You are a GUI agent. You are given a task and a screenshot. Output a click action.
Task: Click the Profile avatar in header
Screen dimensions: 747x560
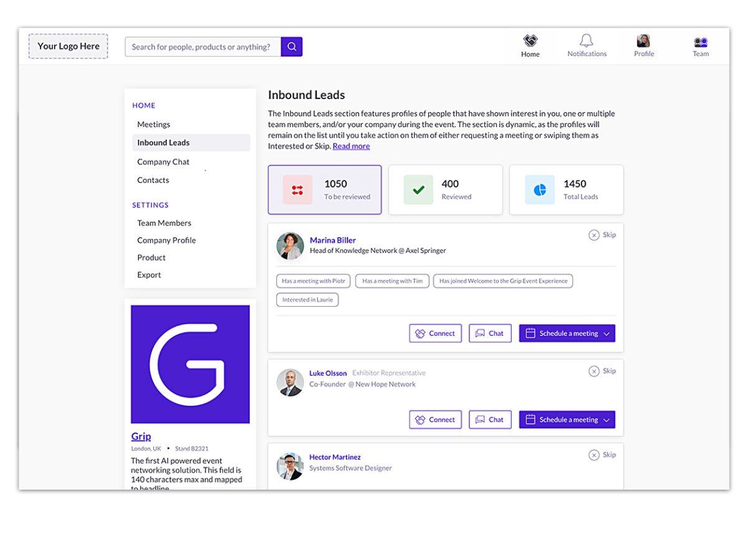click(643, 41)
